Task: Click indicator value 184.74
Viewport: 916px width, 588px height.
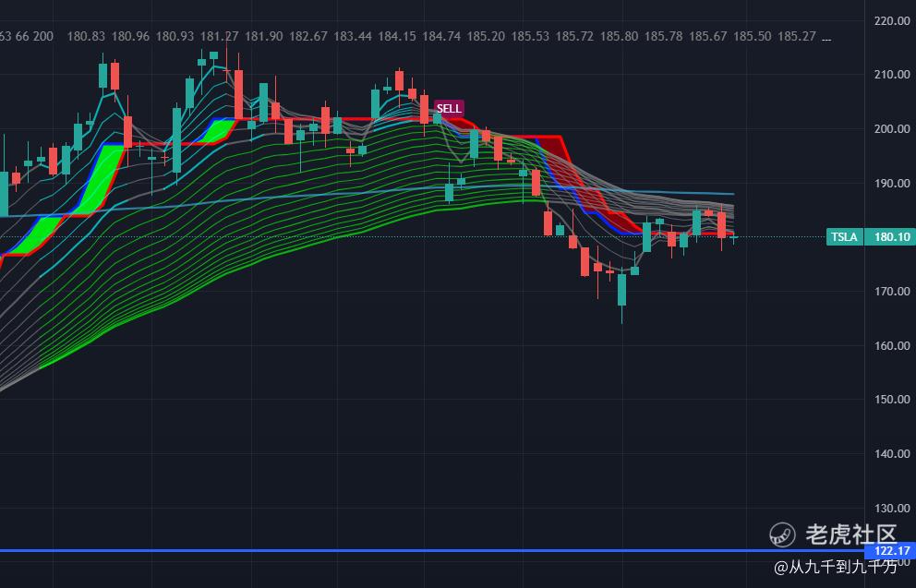Action: click(441, 36)
